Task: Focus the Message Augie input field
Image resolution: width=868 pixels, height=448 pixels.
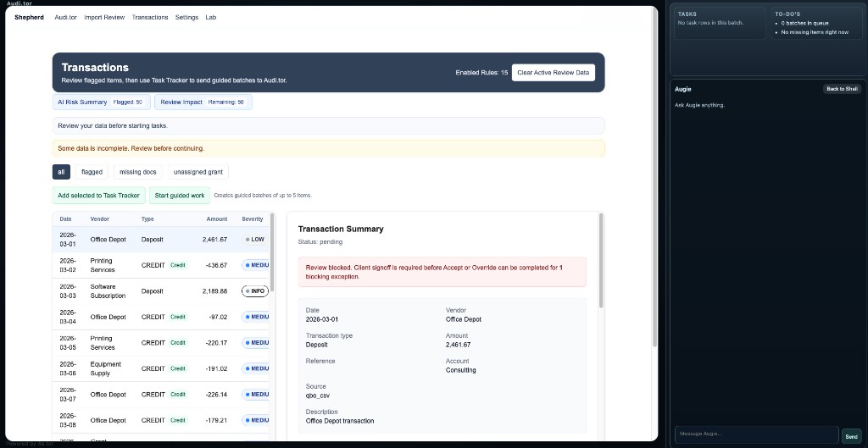Action: [x=756, y=434]
